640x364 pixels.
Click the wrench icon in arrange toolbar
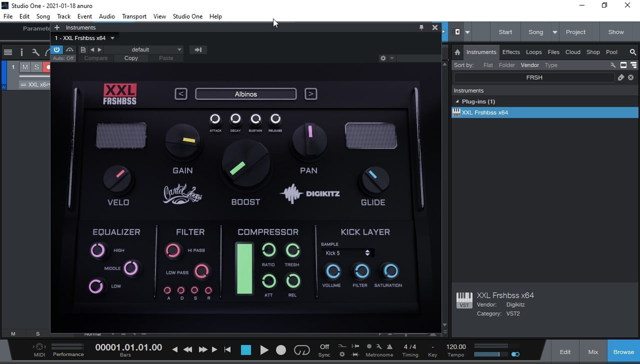(35, 52)
